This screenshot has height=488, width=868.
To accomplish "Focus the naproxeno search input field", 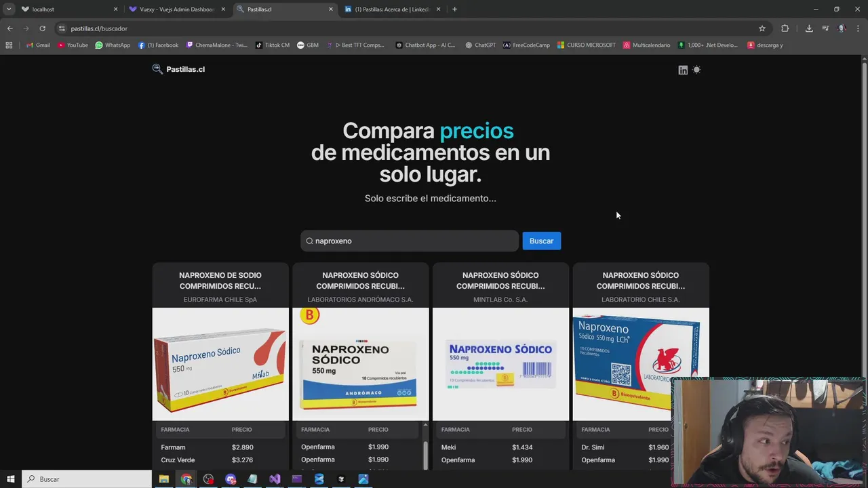I will point(410,241).
